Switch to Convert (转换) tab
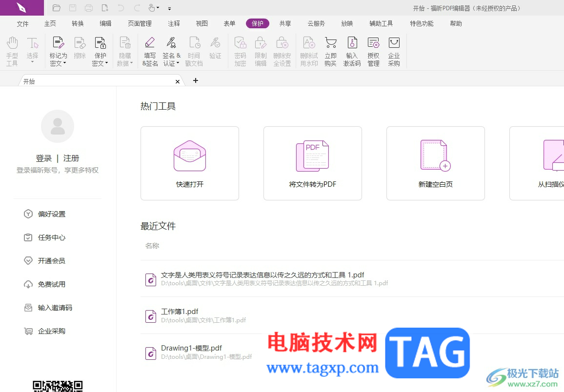 (78, 24)
